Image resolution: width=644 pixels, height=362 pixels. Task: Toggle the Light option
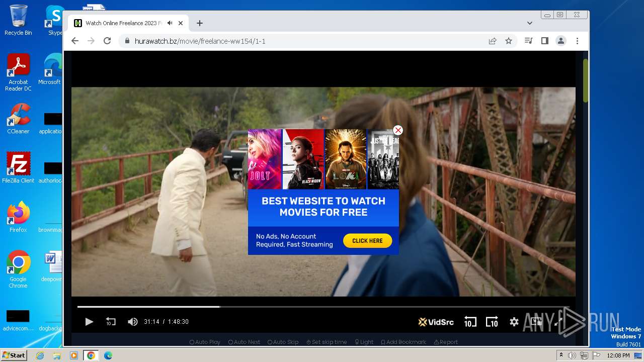[364, 342]
